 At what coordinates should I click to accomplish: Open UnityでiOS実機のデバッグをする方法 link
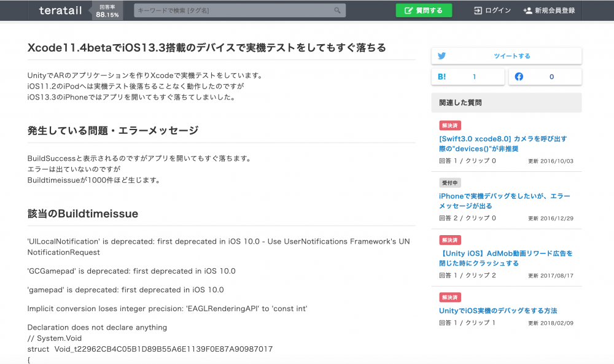[x=498, y=311]
